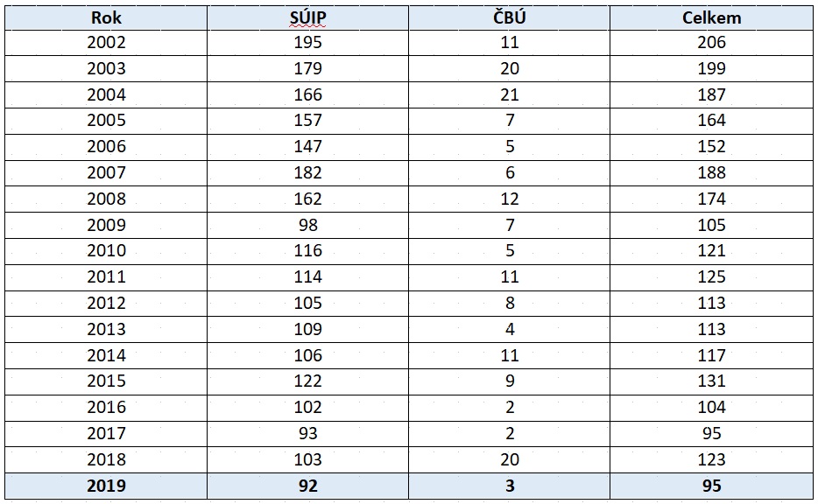The width and height of the screenshot is (818, 504).
Task: Click the SÚIP value 109 for 2013
Action: [x=308, y=329]
